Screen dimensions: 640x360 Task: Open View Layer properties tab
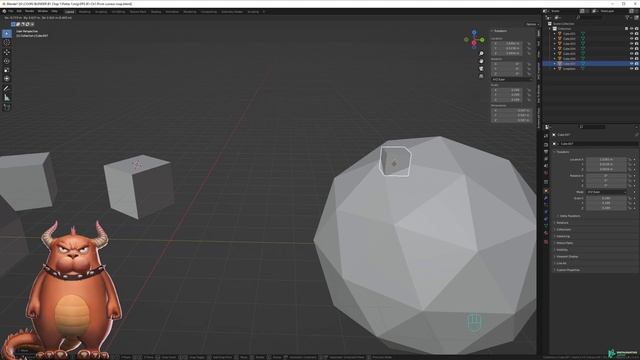[546, 159]
